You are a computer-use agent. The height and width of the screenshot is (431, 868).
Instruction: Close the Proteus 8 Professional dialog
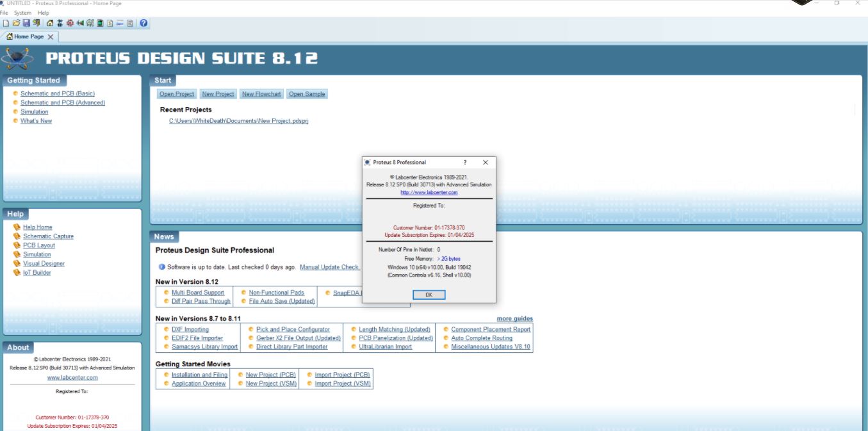[x=485, y=162]
